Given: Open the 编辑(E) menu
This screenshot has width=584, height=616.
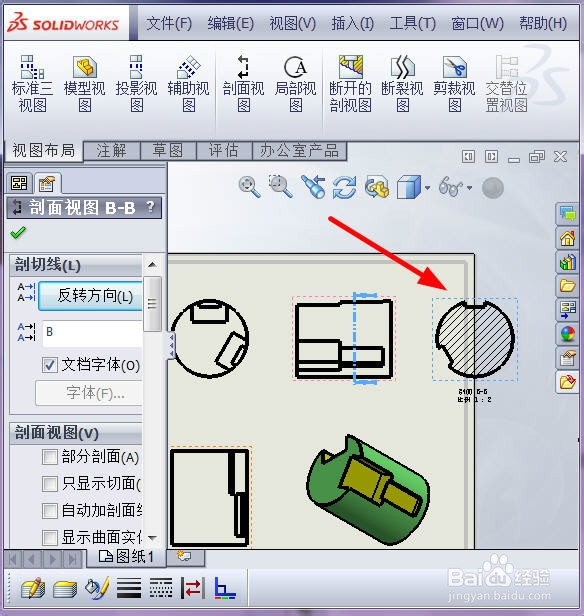Looking at the screenshot, I should pyautogui.click(x=231, y=24).
